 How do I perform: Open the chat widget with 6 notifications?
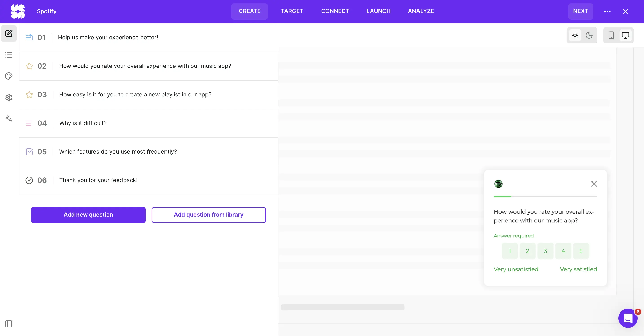pos(628,318)
